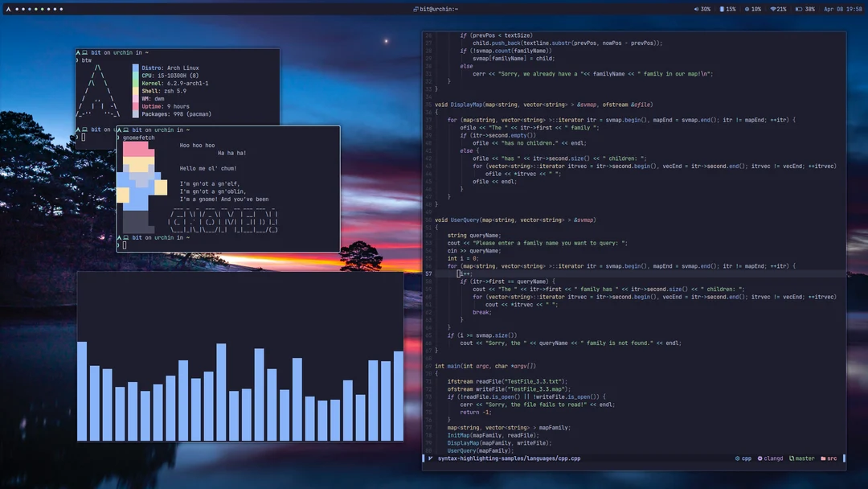Click the Arch Linux logo in the top bar
The image size is (868, 489).
7,8
